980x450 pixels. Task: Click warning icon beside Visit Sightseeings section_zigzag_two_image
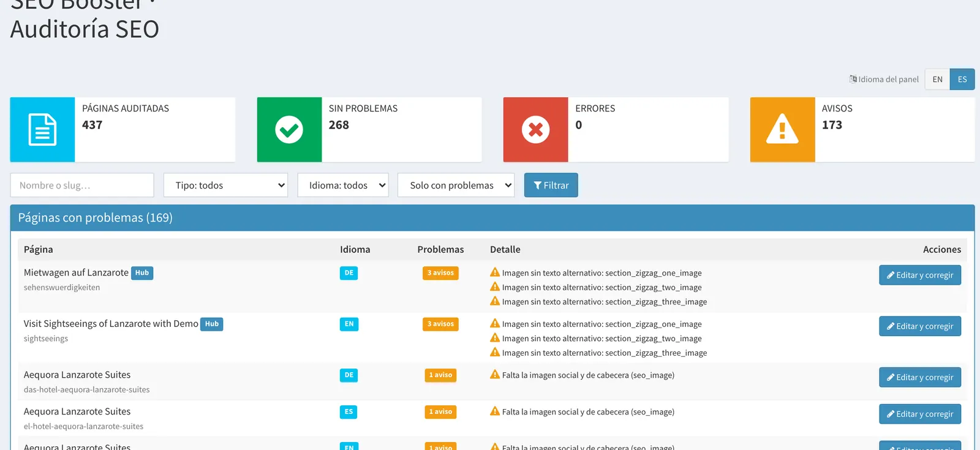pyautogui.click(x=495, y=338)
